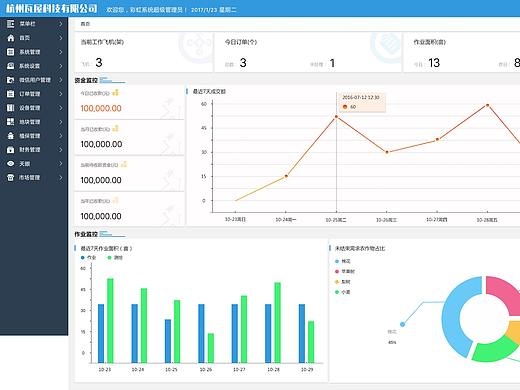Click the 45% label beside donut chart
The width and height of the screenshot is (520, 390).
click(x=392, y=342)
